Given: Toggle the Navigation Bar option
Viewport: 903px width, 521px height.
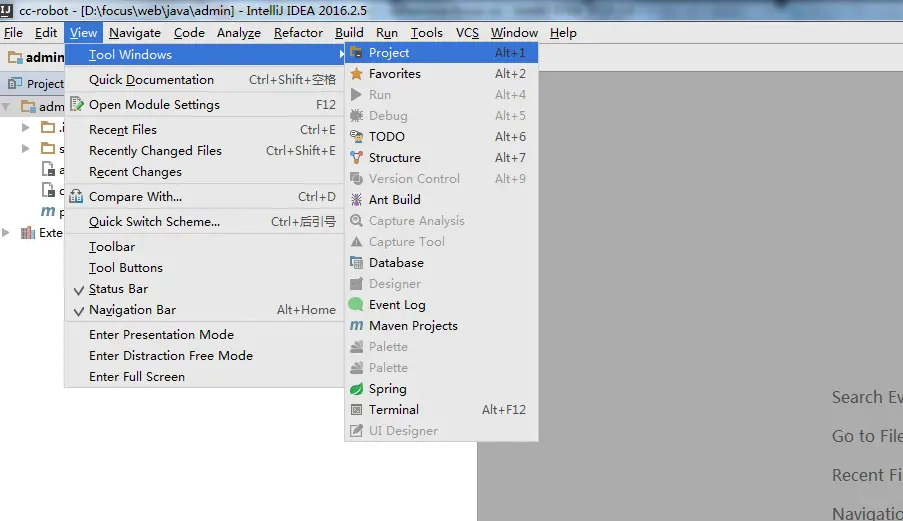Looking at the screenshot, I should tap(204, 310).
